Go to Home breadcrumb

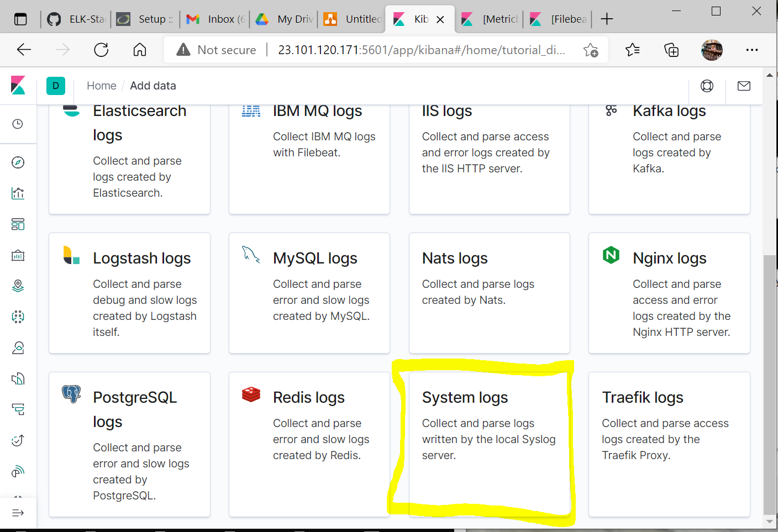point(102,86)
